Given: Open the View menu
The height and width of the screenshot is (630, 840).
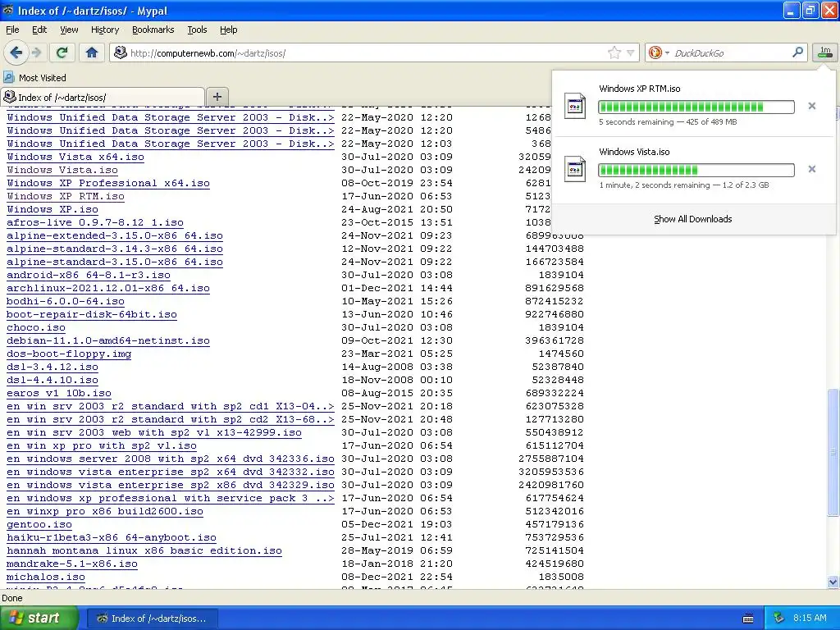Looking at the screenshot, I should coord(69,30).
